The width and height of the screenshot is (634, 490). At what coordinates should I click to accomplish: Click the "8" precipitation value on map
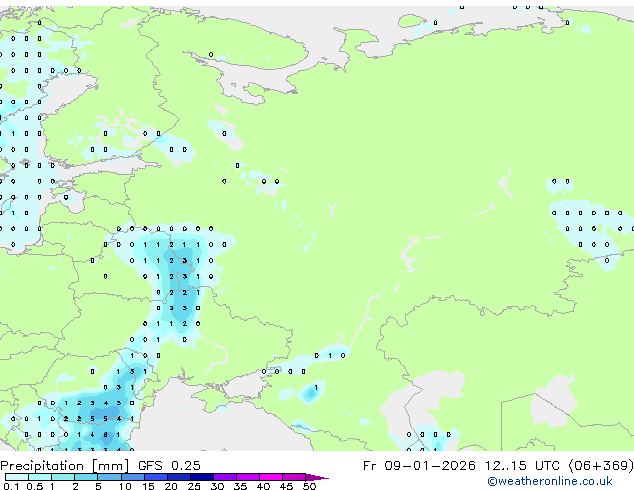(x=106, y=435)
